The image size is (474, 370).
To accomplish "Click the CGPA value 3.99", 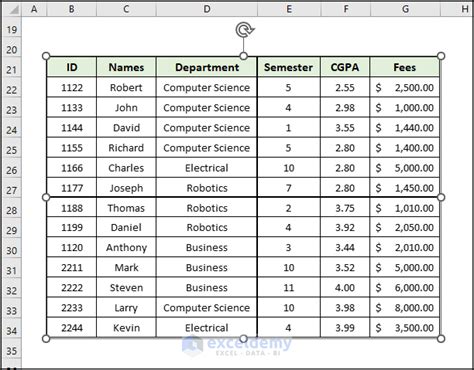I will [345, 328].
